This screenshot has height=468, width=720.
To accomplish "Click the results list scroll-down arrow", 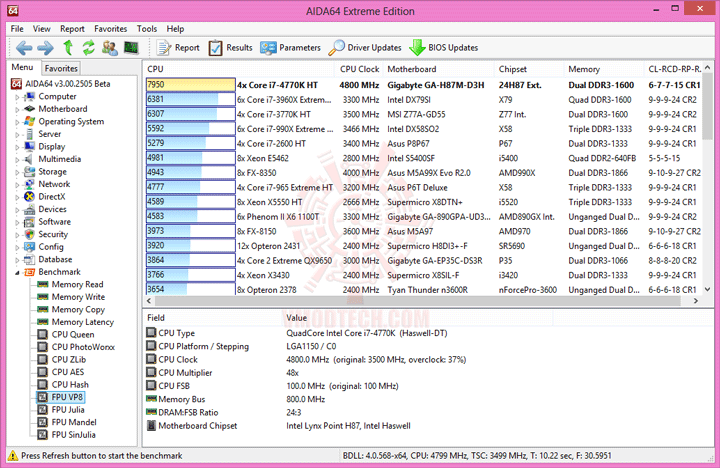I will pyautogui.click(x=707, y=289).
